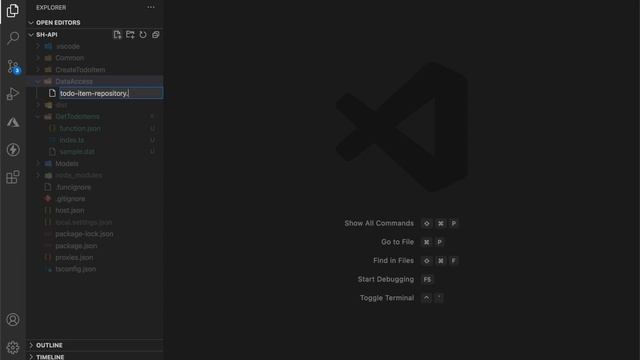Screen dimensions: 640x360
Task: Refresh the Explorer file tree
Action: tap(143, 35)
